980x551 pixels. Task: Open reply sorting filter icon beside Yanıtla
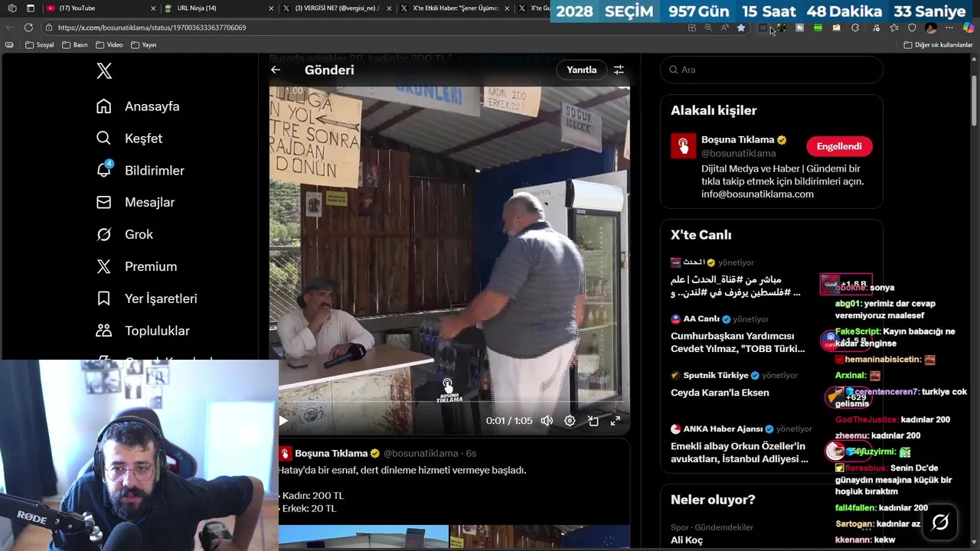click(x=619, y=70)
